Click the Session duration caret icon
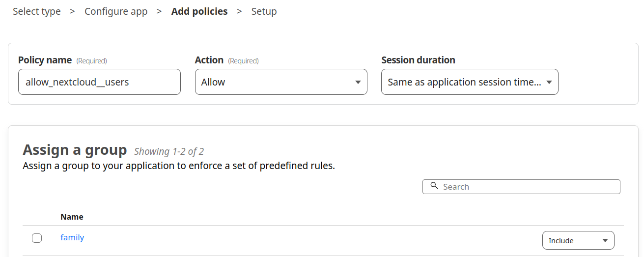Image resolution: width=644 pixels, height=257 pixels. coord(549,82)
